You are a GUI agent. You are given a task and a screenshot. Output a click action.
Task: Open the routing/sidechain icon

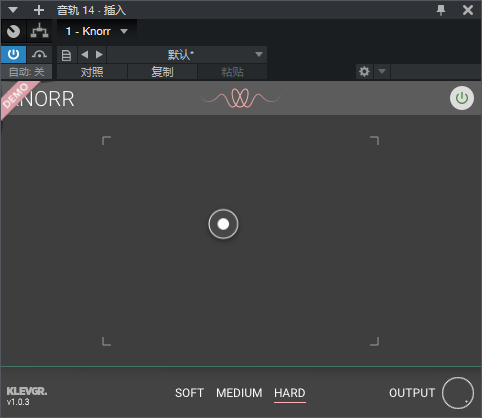coord(39,31)
